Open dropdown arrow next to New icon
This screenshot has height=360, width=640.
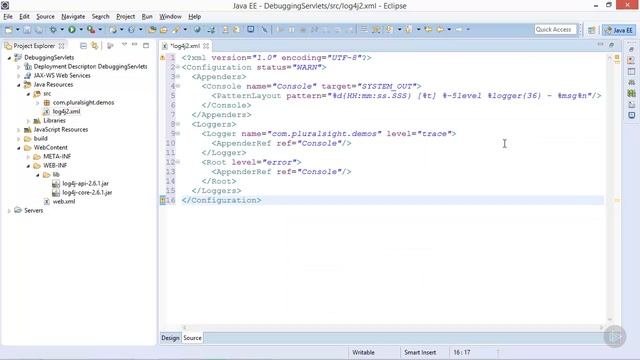(18, 29)
